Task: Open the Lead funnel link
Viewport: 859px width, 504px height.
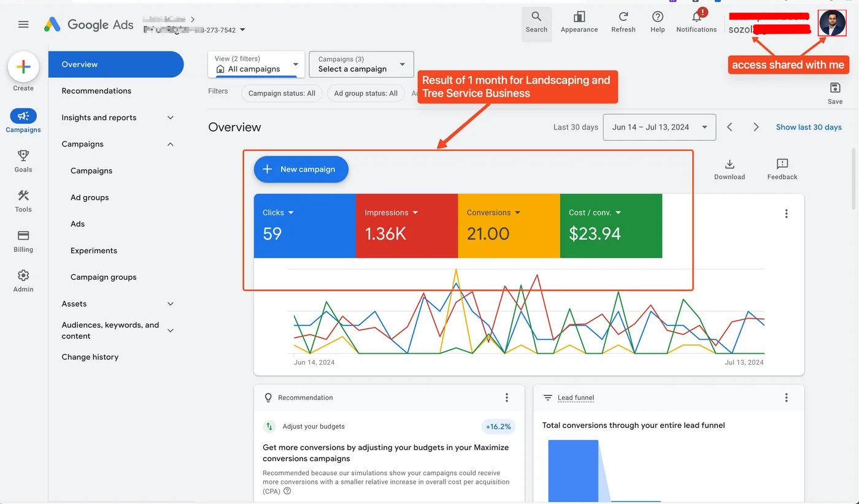Action: coord(576,397)
